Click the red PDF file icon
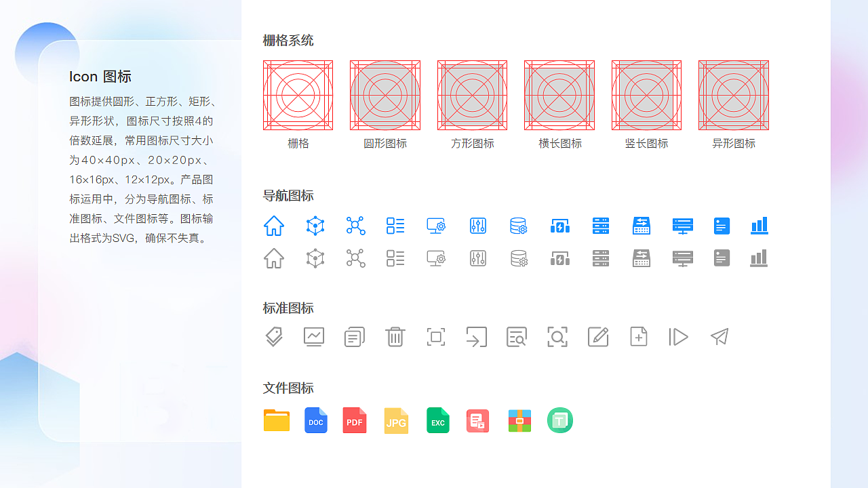This screenshot has height=488, width=868. (x=355, y=420)
